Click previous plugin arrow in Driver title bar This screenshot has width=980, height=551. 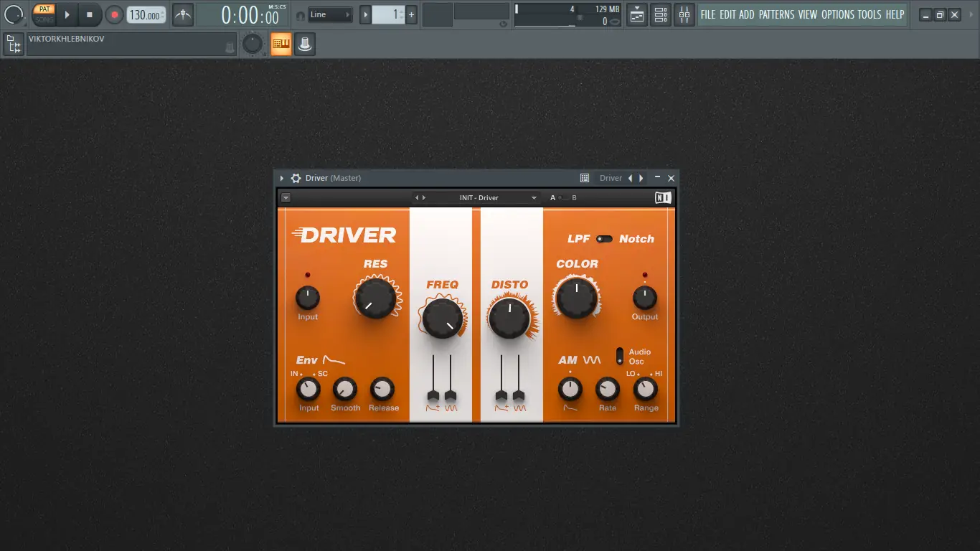[631, 178]
